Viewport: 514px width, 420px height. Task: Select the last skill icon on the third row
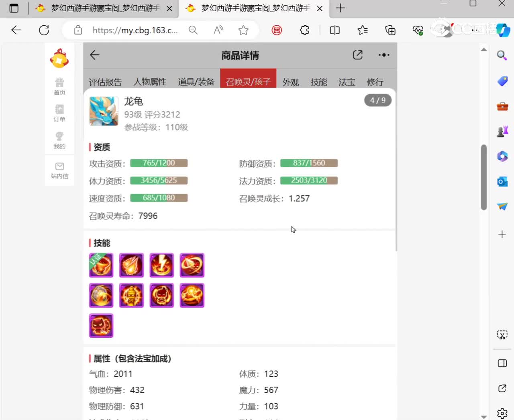(x=101, y=325)
